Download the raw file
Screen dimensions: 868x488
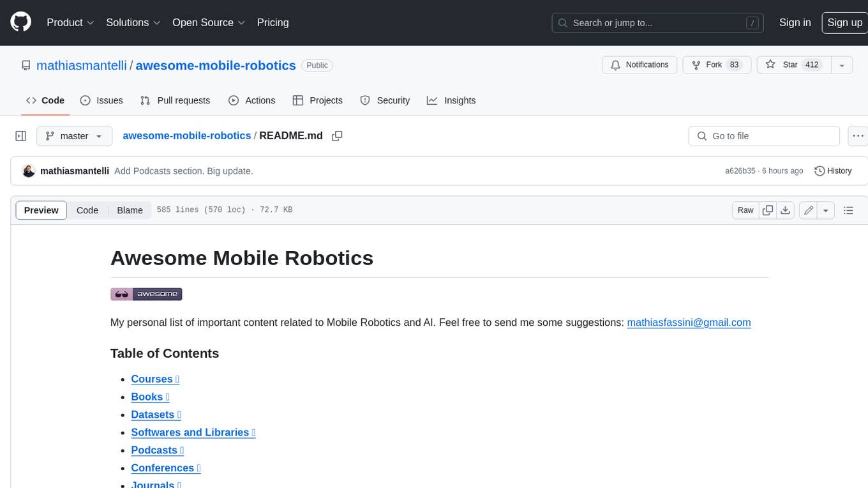pyautogui.click(x=786, y=210)
